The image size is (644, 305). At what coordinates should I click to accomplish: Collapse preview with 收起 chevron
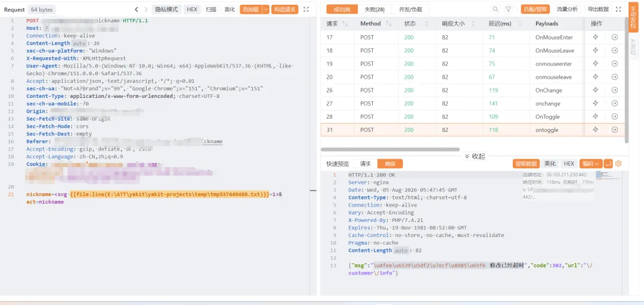click(475, 156)
